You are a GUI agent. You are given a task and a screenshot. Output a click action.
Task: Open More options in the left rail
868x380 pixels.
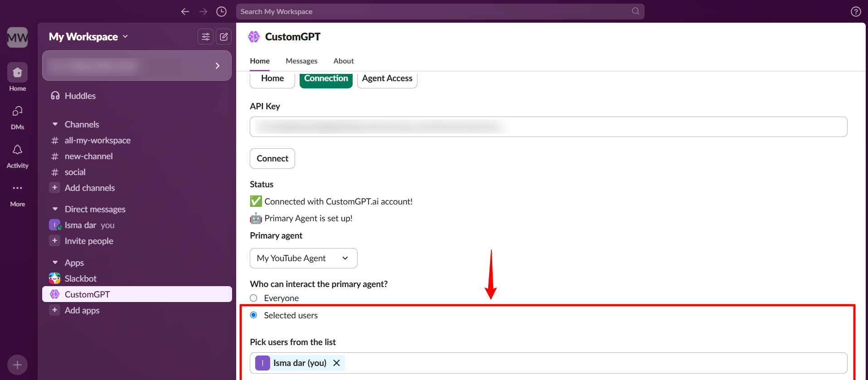(17, 195)
